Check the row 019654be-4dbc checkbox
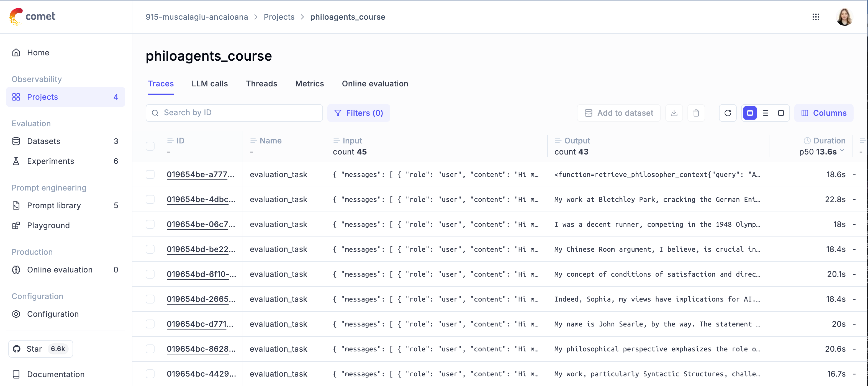 coord(150,199)
